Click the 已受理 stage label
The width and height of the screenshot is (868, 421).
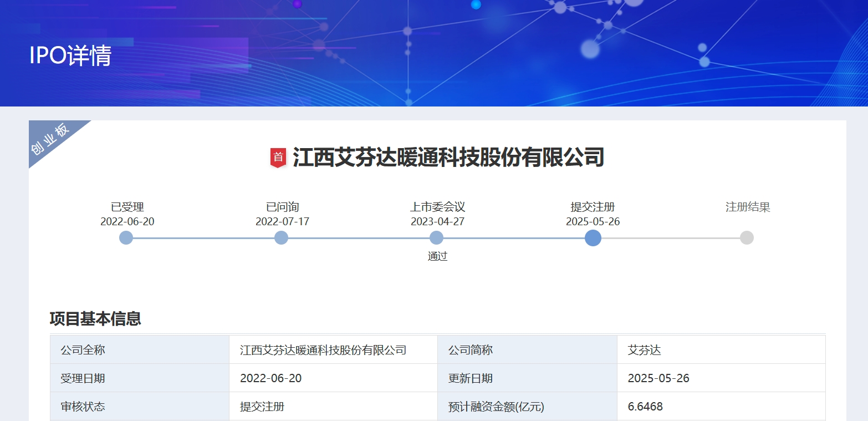pyautogui.click(x=127, y=207)
